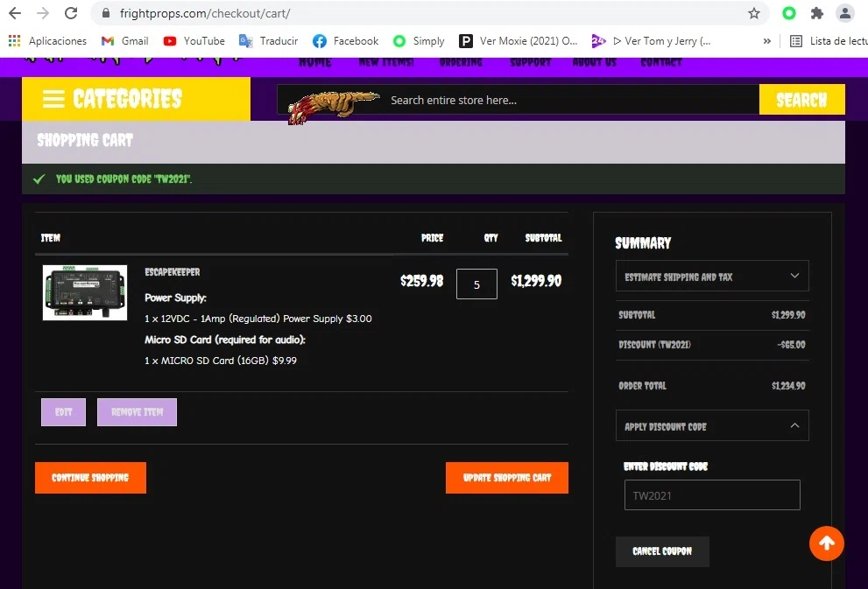This screenshot has height=589, width=868.
Task: Open the Home menu item
Action: click(315, 62)
